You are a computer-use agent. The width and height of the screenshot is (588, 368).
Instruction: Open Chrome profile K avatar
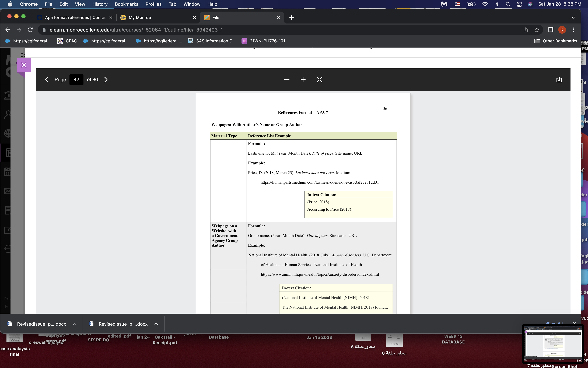coord(562,30)
